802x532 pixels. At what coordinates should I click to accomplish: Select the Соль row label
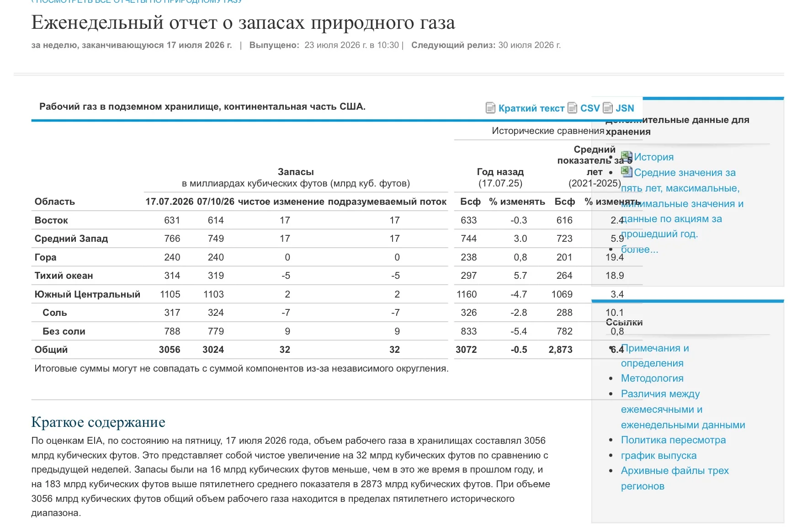pyautogui.click(x=55, y=313)
